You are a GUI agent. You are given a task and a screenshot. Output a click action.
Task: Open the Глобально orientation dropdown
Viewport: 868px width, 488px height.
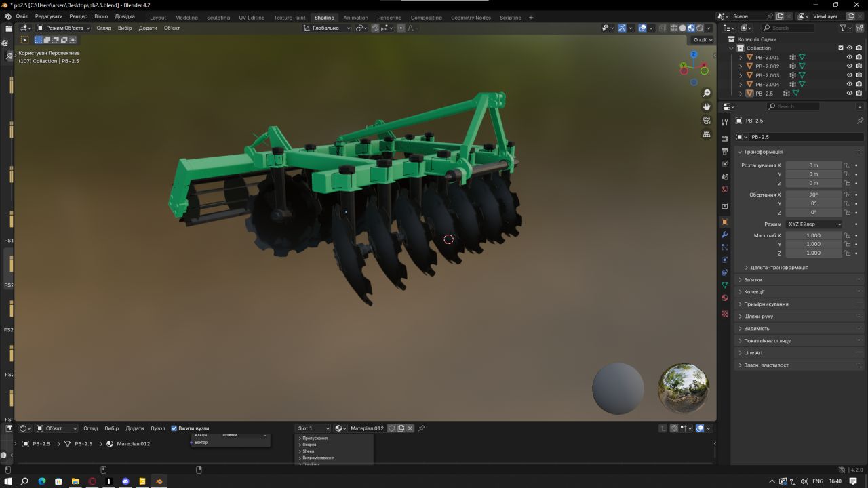pos(328,28)
